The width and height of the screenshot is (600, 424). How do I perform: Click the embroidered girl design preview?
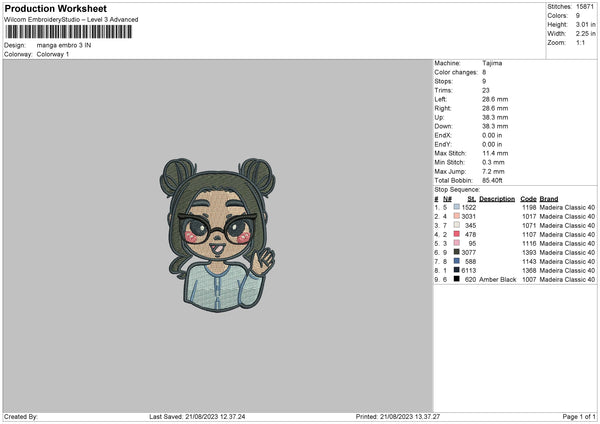[217, 235]
